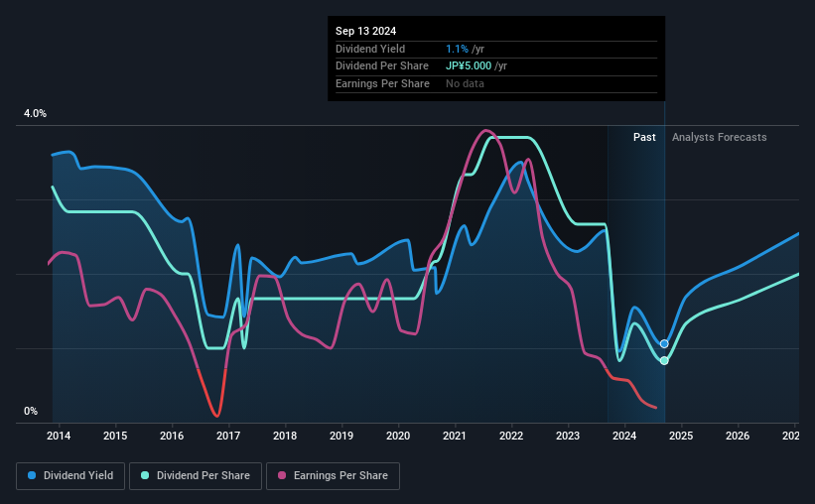815x504 pixels.
Task: Click the blue data point marker on chart
Action: 664,344
